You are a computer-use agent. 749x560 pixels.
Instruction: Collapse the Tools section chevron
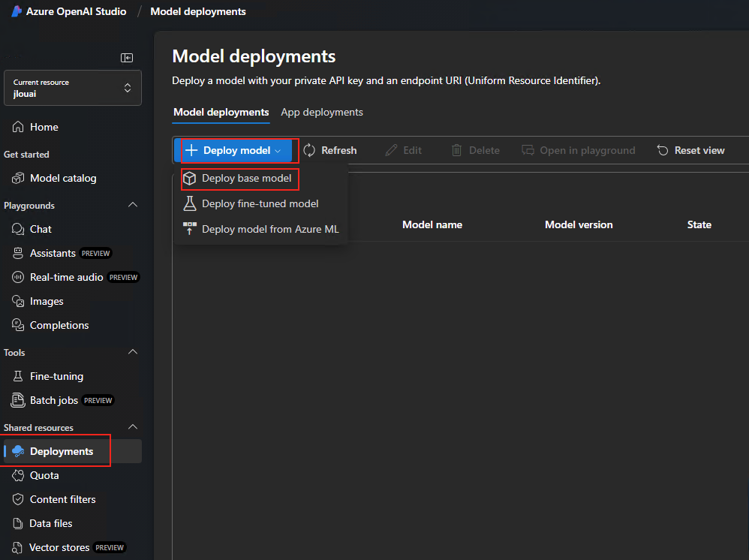(x=133, y=352)
